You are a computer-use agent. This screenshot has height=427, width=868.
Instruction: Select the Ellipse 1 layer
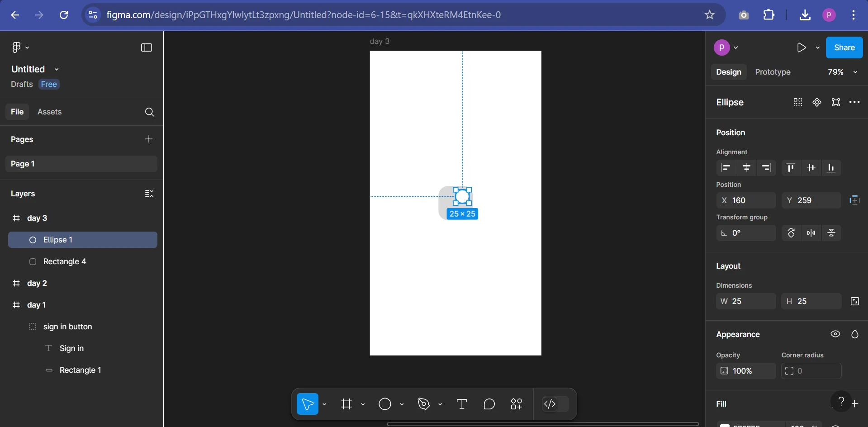point(83,240)
